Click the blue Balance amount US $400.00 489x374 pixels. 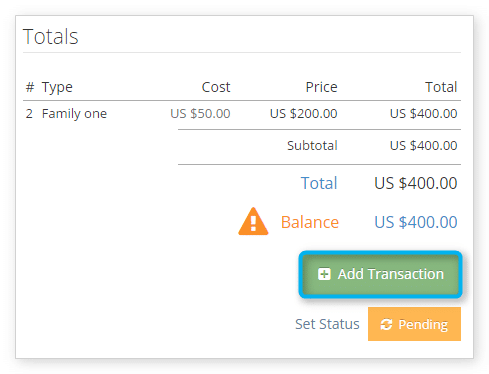(x=416, y=222)
